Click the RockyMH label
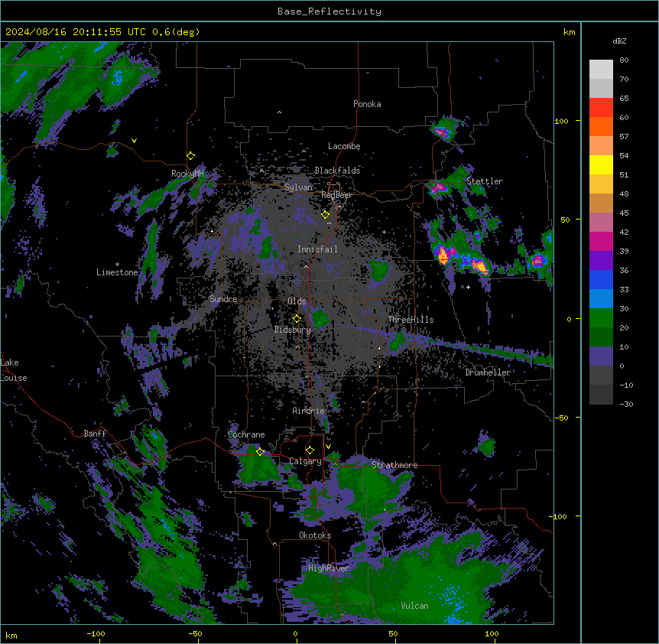The image size is (659, 644). (x=187, y=174)
